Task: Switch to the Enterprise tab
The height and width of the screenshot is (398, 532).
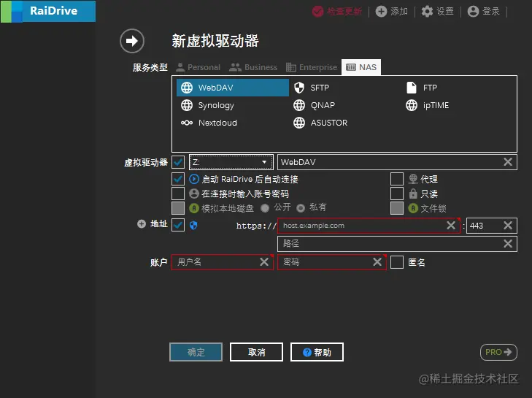Action: pos(312,67)
